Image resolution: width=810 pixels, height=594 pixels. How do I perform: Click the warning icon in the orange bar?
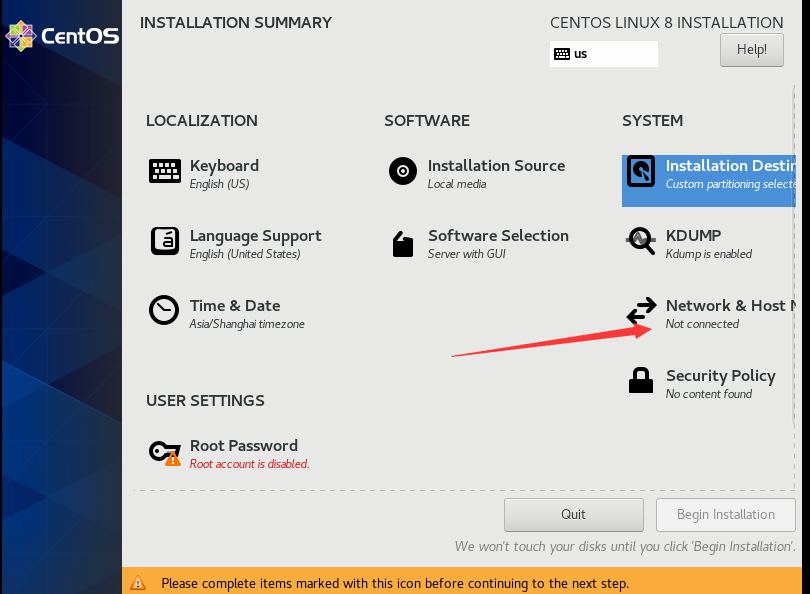[138, 583]
